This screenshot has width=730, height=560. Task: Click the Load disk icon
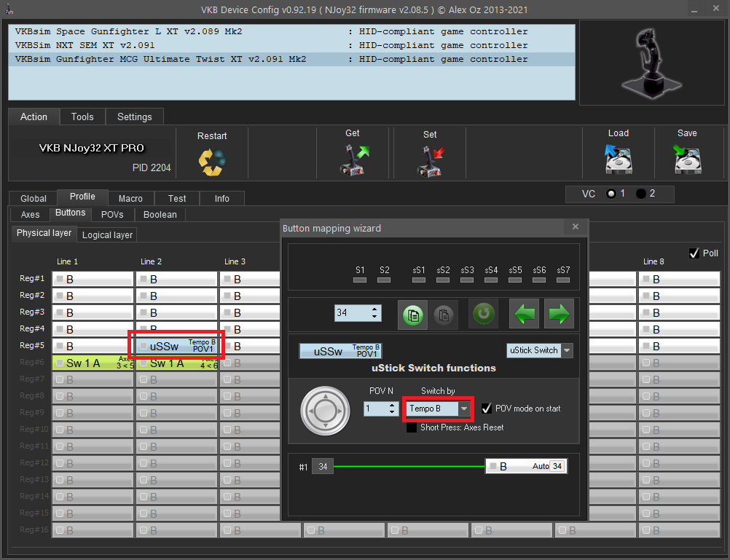(619, 159)
